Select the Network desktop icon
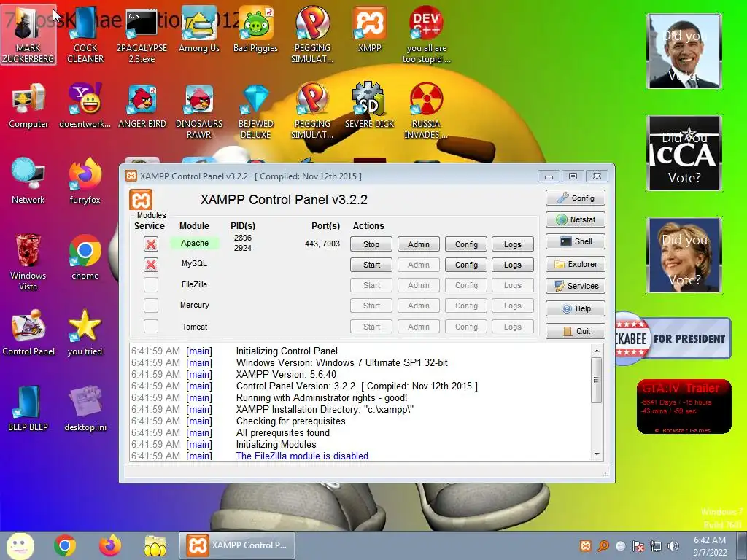 [28, 182]
